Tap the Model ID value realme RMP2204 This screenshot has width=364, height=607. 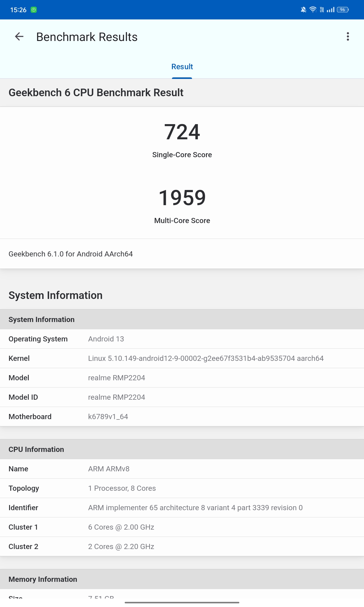click(117, 397)
